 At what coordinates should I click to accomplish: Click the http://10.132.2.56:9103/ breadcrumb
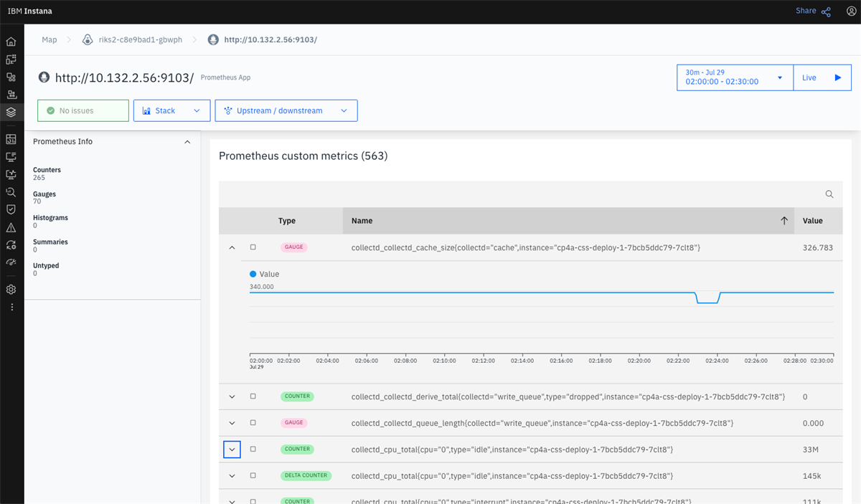(x=270, y=39)
